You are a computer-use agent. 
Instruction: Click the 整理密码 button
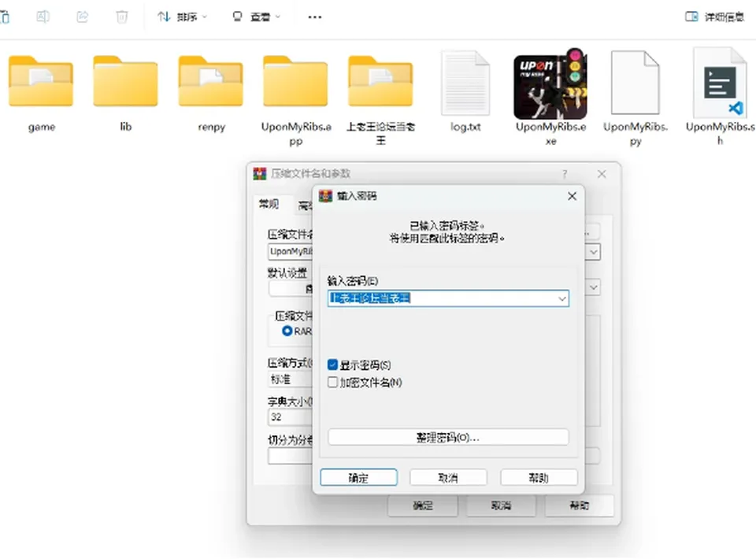(448, 437)
